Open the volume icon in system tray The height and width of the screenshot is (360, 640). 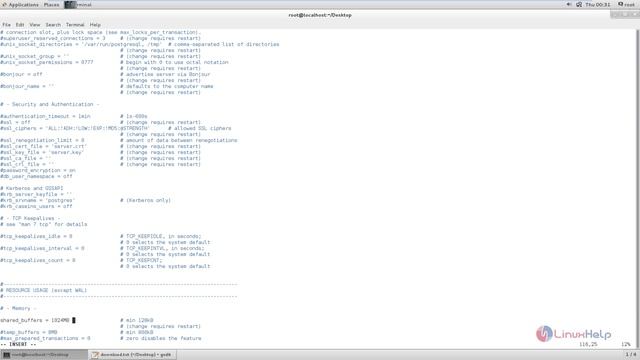point(569,4)
